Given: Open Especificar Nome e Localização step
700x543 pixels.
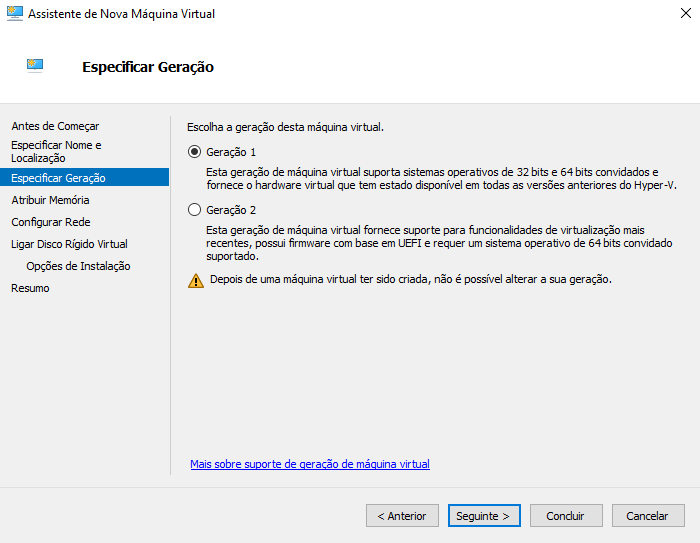Looking at the screenshot, I should pos(56,151).
